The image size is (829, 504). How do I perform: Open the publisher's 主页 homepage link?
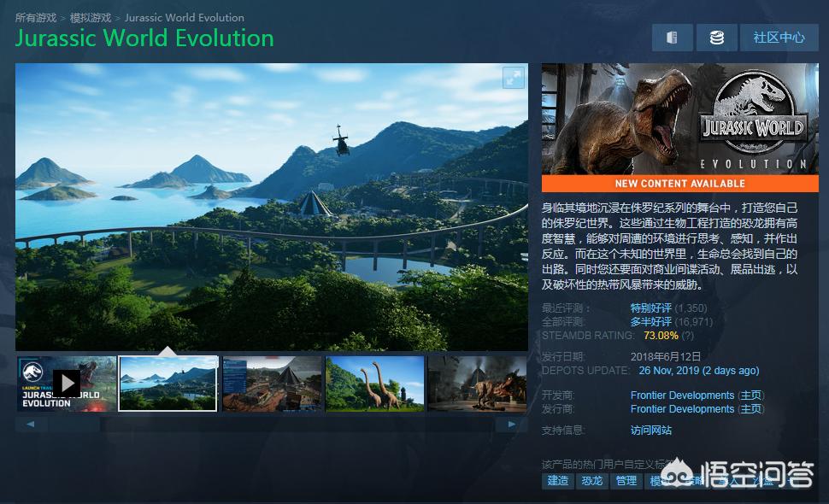pyautogui.click(x=751, y=409)
